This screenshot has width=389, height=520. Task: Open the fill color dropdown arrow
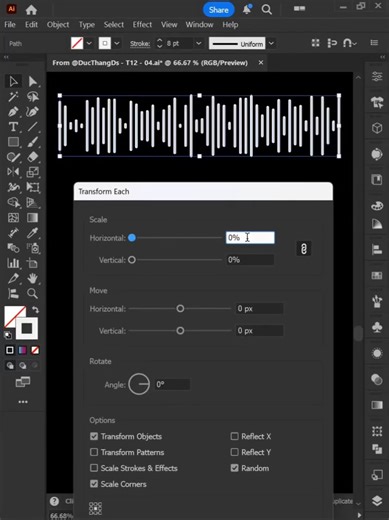pos(89,43)
